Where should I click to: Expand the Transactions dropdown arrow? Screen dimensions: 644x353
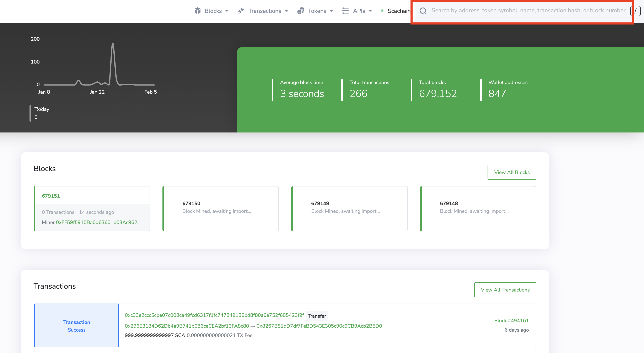pyautogui.click(x=286, y=11)
